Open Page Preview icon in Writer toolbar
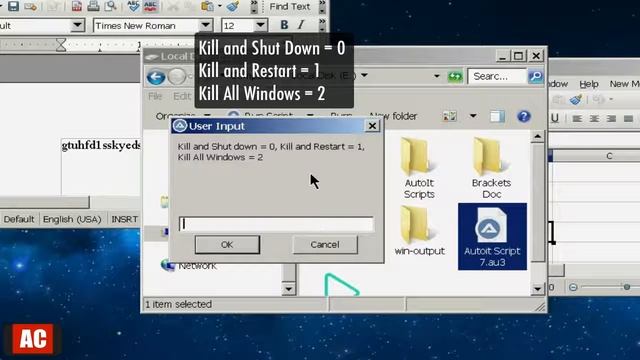The width and height of the screenshot is (640, 360). [110, 6]
